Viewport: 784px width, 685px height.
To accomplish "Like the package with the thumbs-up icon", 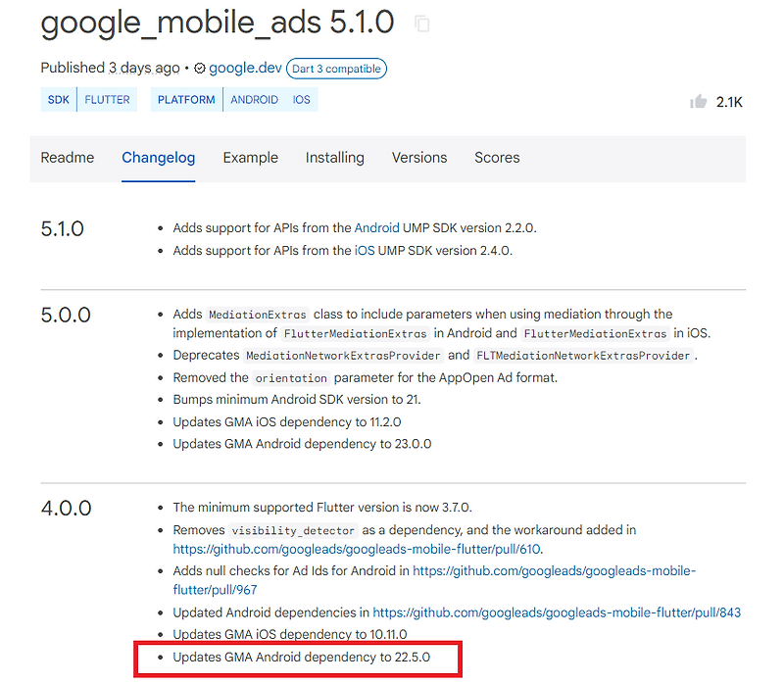I will (x=698, y=101).
